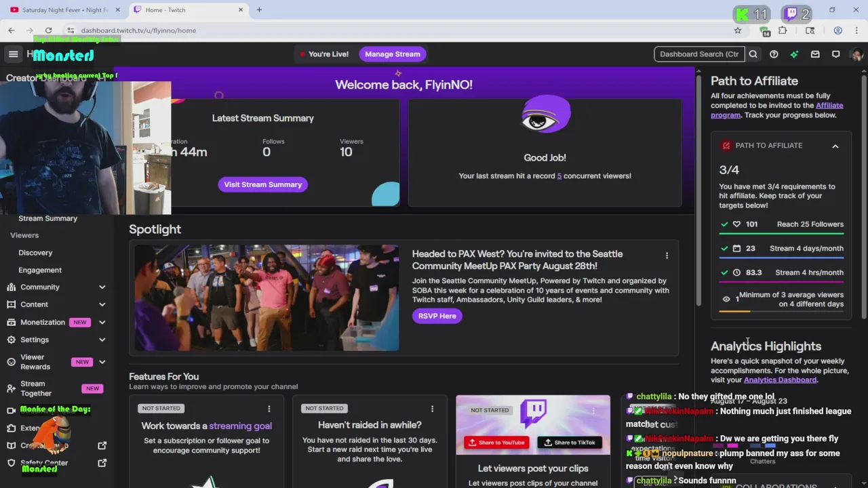Open the user profile avatar menu
Viewport: 868px width, 488px height.
click(x=856, y=54)
